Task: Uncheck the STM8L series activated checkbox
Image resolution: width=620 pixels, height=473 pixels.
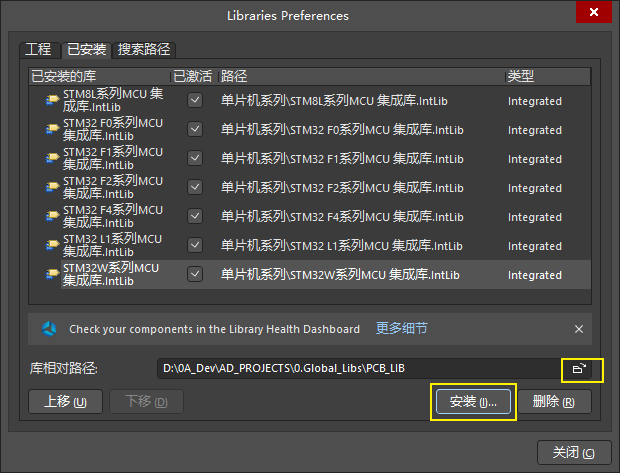Action: pyautogui.click(x=195, y=101)
